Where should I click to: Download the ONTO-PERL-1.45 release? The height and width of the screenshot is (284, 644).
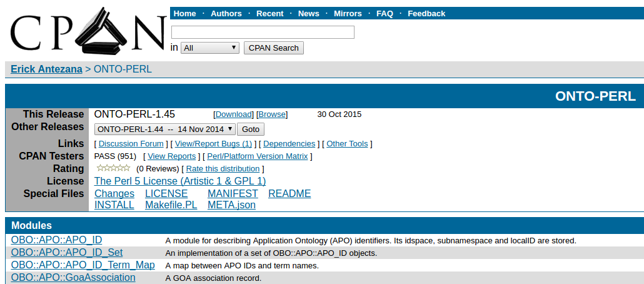[x=233, y=114]
